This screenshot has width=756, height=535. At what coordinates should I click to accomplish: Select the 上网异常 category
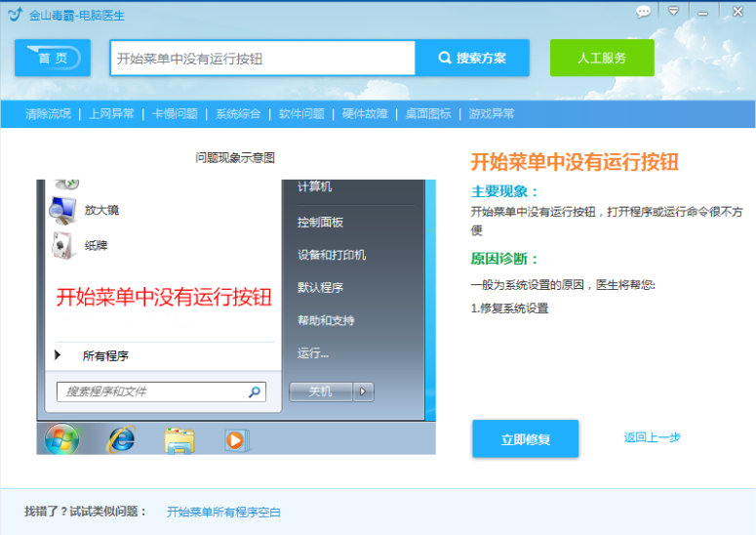coord(111,114)
